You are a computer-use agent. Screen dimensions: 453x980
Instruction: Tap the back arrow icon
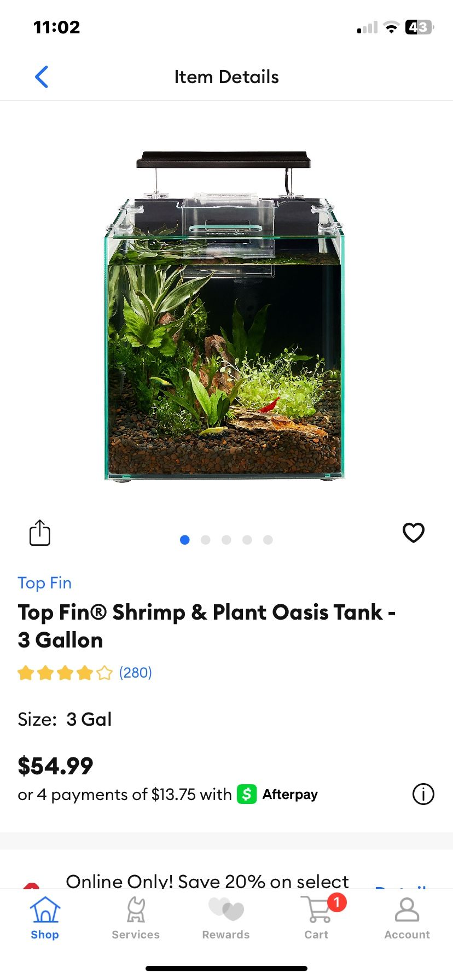(x=42, y=77)
